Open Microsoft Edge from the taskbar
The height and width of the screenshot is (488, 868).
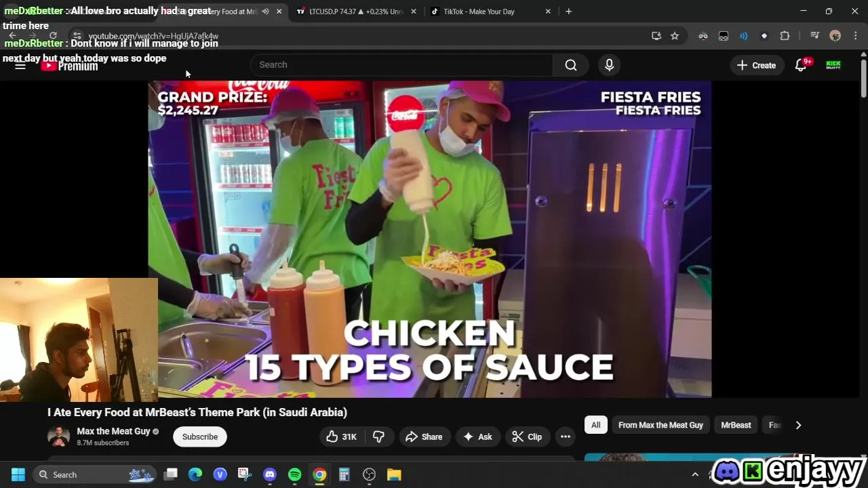coord(195,474)
